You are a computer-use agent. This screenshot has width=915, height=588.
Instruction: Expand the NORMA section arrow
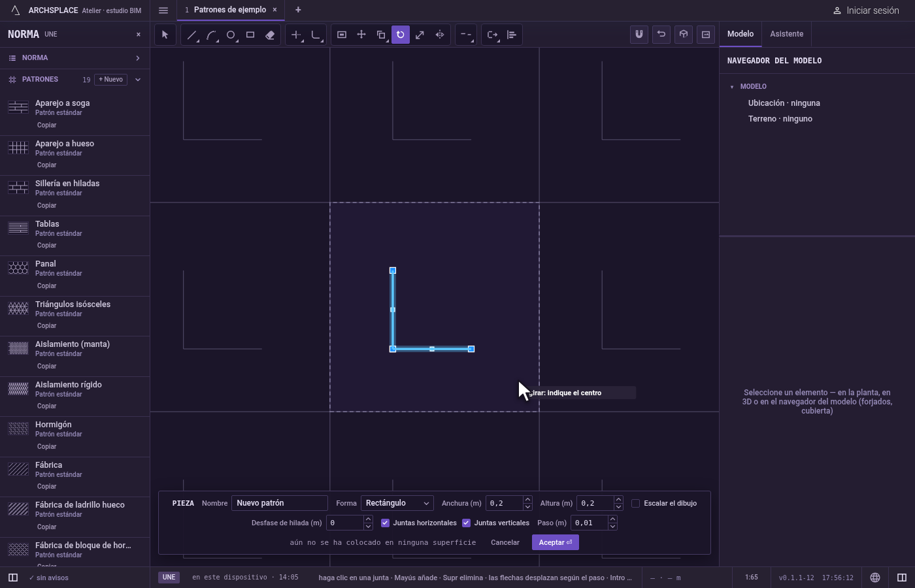coord(138,58)
